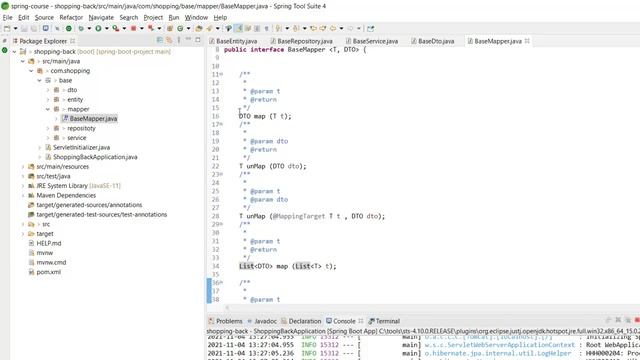
Task: Open the Package Explorer view menu
Action: [179, 40]
